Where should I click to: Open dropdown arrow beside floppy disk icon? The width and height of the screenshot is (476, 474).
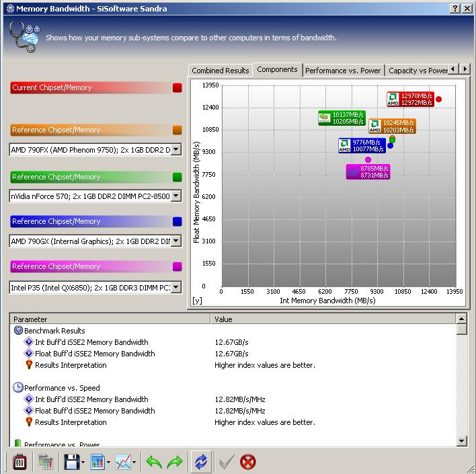coord(83,463)
